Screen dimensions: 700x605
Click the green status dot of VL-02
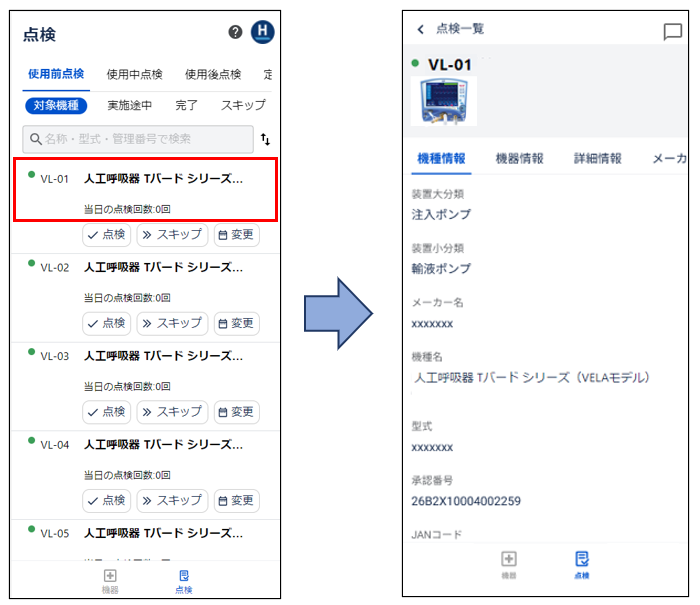click(31, 263)
